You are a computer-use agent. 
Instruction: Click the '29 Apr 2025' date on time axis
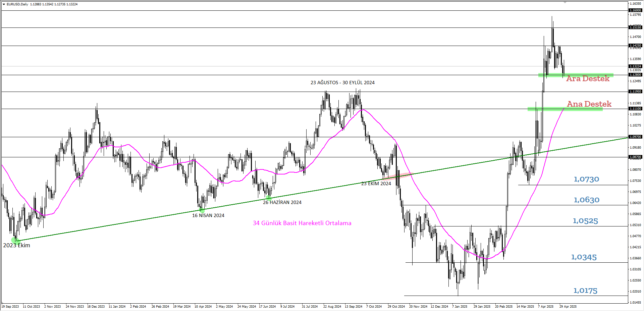[x=568, y=307]
